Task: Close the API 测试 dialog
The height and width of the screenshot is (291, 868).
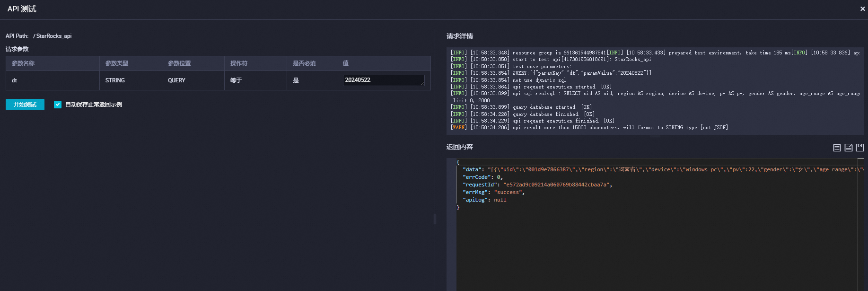Action: click(x=862, y=9)
